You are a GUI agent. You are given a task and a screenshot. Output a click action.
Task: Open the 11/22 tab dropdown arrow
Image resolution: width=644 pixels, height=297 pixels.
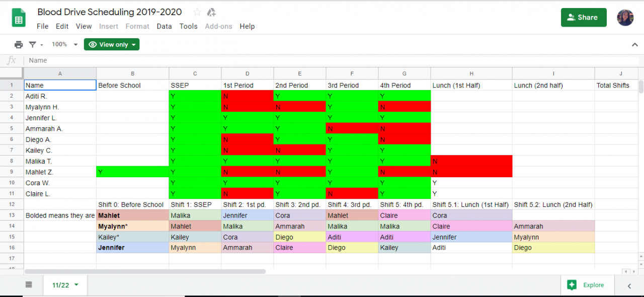[76, 285]
